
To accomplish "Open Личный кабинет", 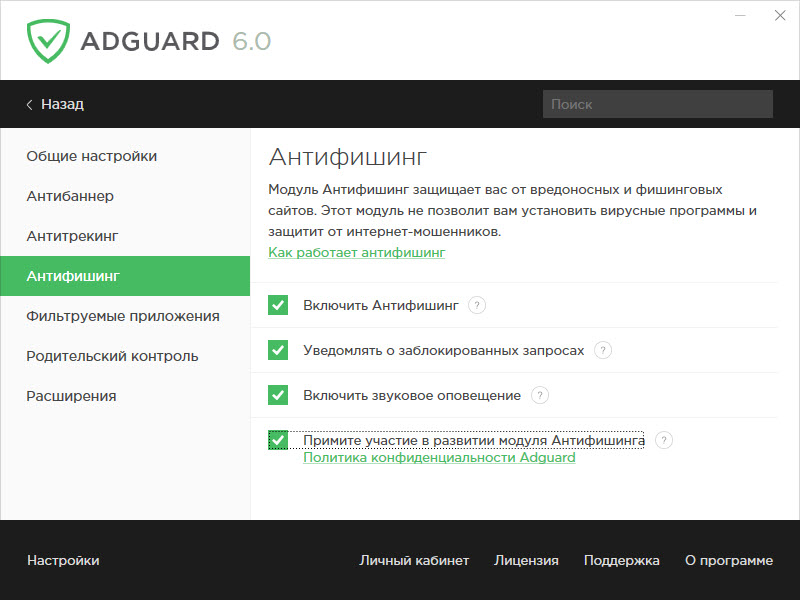I will (414, 561).
